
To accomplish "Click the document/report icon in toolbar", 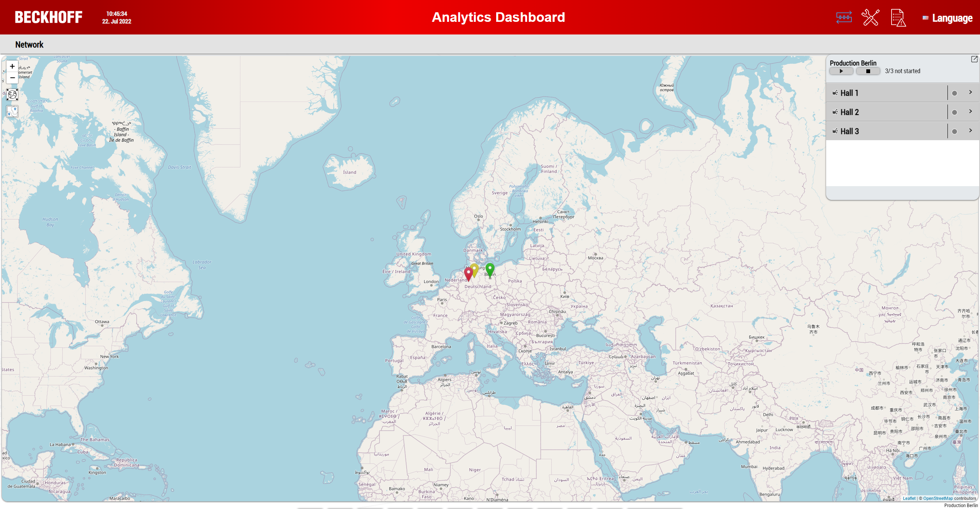I will pos(897,18).
